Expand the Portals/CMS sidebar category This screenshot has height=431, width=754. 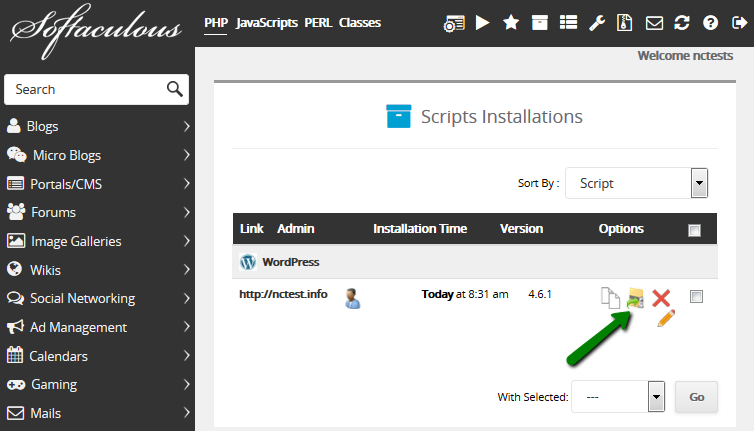pyautogui.click(x=98, y=184)
